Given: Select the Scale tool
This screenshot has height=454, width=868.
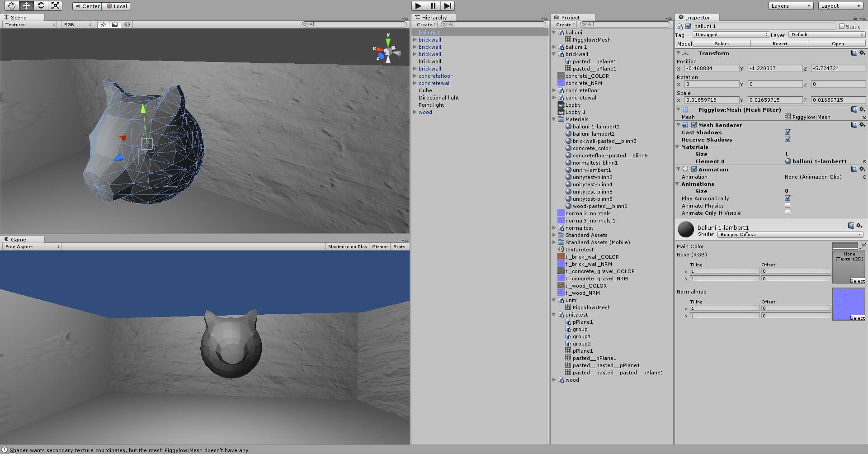Looking at the screenshot, I should pos(56,6).
